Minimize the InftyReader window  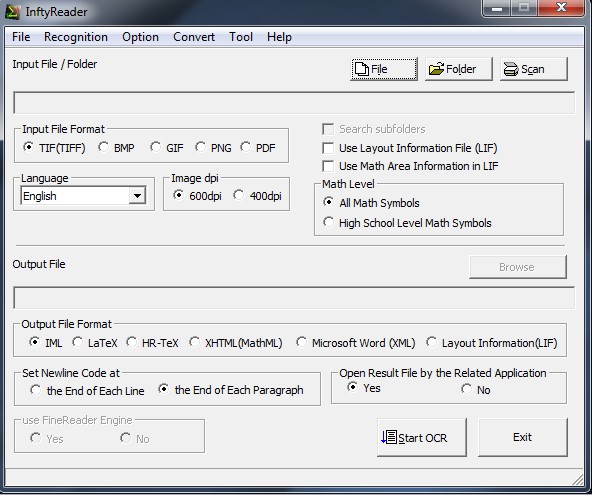pos(497,8)
